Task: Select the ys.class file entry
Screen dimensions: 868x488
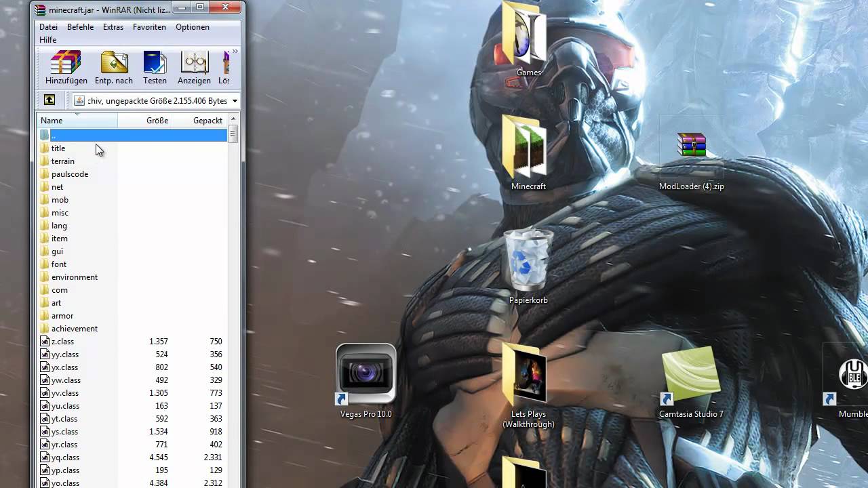Action: (x=58, y=432)
